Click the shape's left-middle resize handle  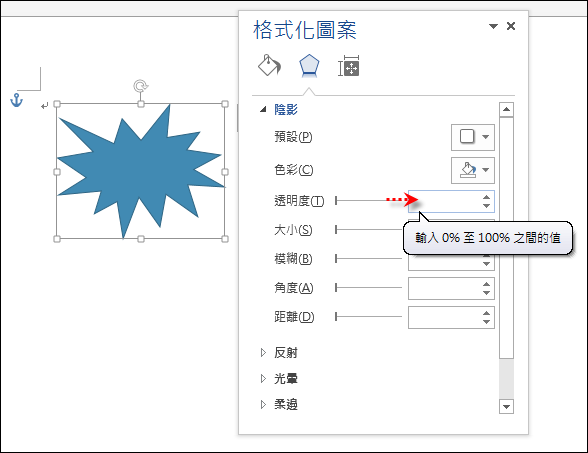(57, 172)
